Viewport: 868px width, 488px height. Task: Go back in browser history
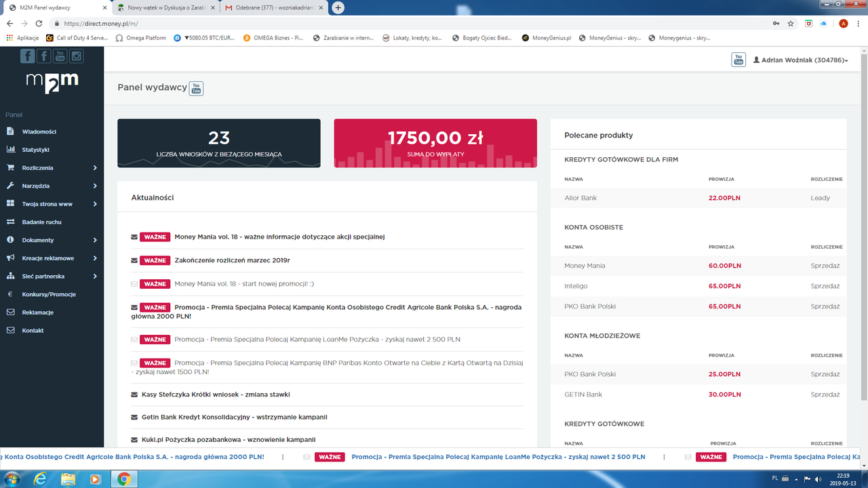point(9,23)
